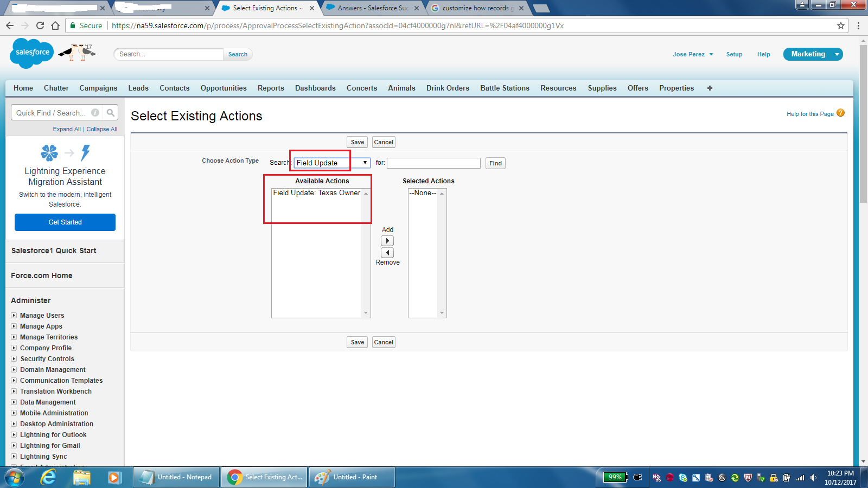868x488 pixels.
Task: Select 'Field Update: Texas Owner' in Available Actions
Action: (317, 193)
